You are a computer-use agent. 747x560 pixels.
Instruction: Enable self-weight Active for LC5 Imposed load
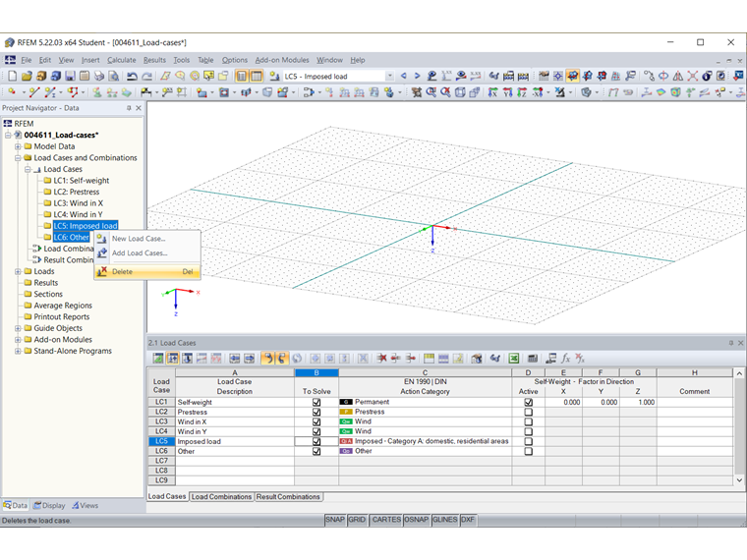coord(529,441)
